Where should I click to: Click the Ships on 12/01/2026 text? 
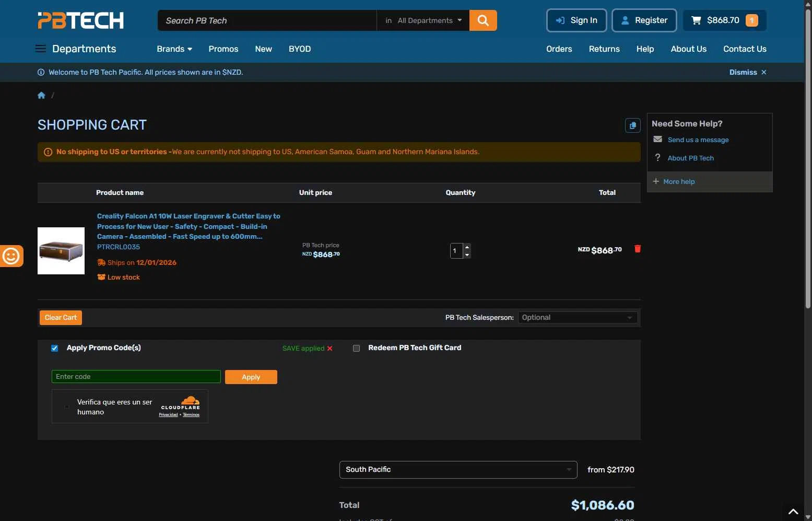142,262
